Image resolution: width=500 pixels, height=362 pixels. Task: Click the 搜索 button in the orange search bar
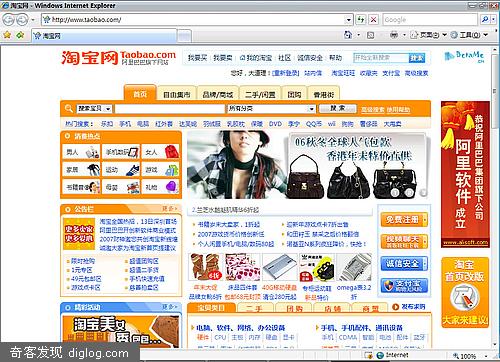tap(338, 108)
